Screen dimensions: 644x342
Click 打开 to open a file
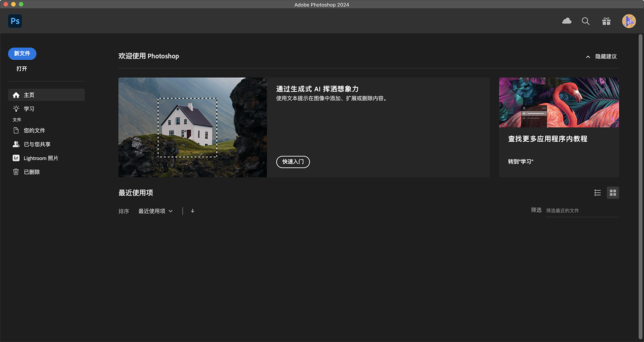point(22,69)
